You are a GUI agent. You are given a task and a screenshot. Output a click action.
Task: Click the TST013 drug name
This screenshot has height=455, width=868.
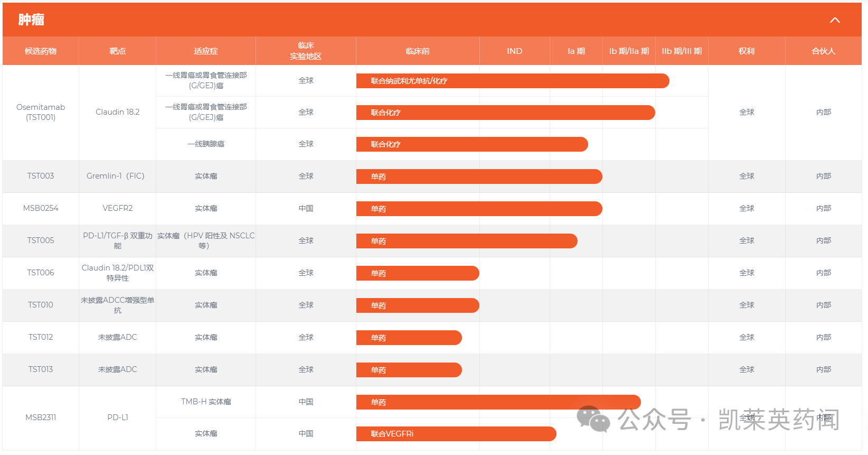coord(41,369)
